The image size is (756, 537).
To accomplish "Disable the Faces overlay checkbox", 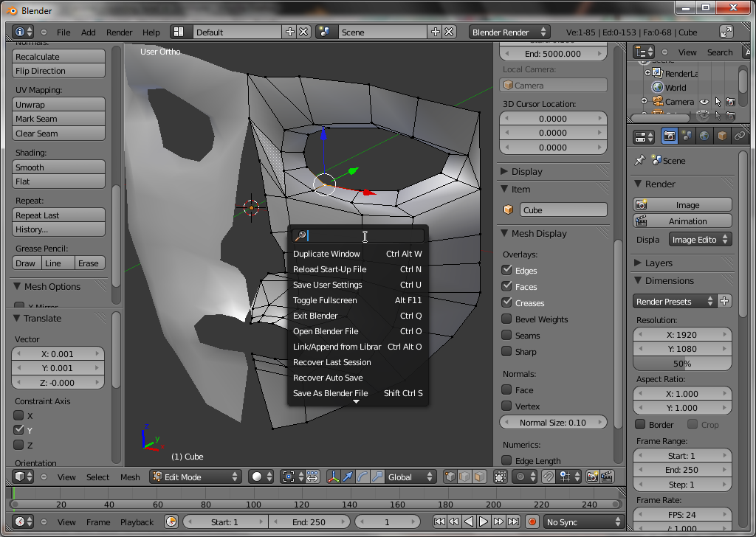I will 506,286.
